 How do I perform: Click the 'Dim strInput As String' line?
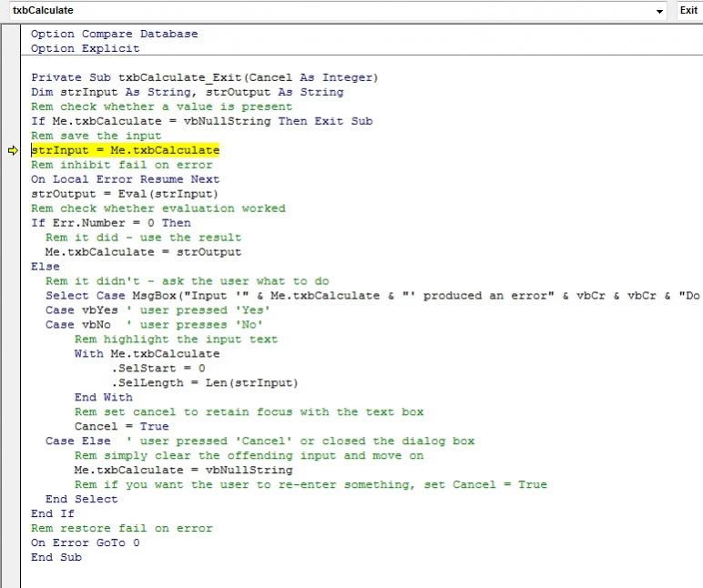coord(188,92)
